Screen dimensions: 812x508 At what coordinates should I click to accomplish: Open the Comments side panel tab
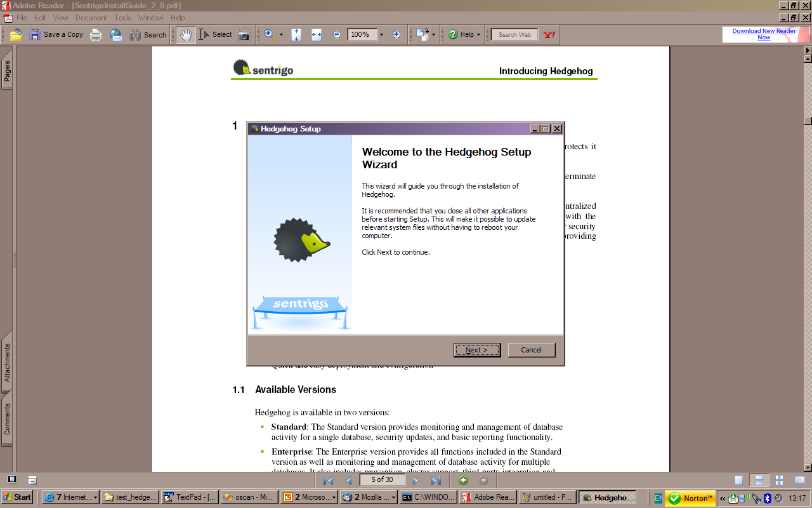[x=7, y=418]
